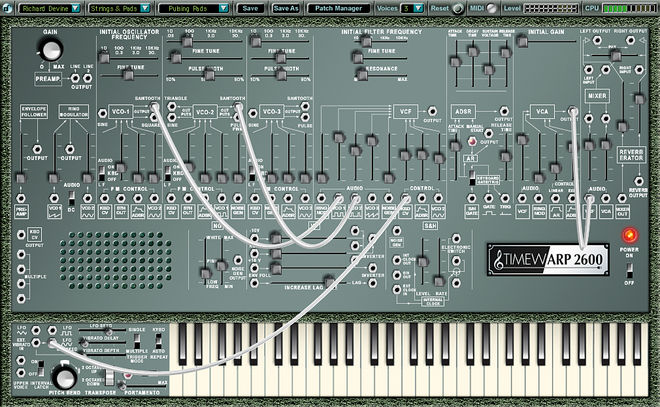
Task: Click the Level meter display
Action: pos(551,8)
